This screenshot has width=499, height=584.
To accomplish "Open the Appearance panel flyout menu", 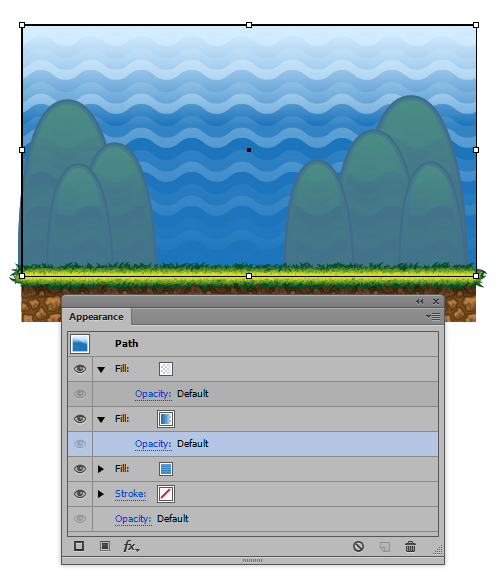I will [x=433, y=317].
